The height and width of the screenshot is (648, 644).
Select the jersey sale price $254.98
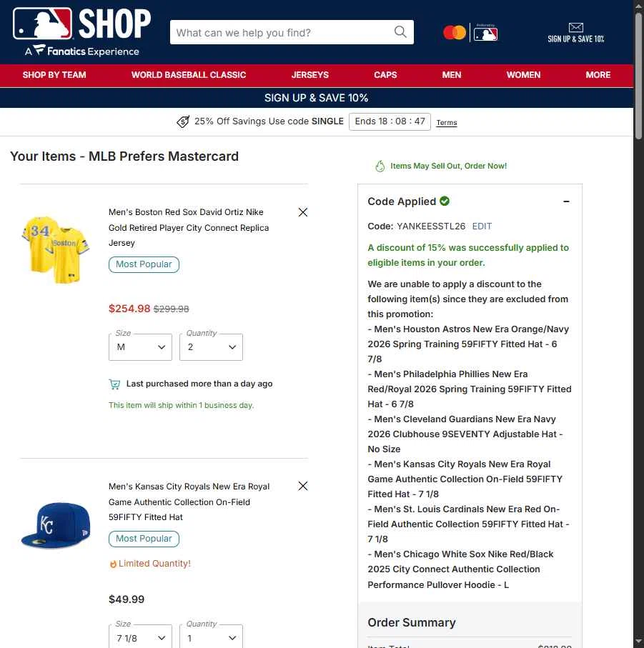(x=129, y=309)
